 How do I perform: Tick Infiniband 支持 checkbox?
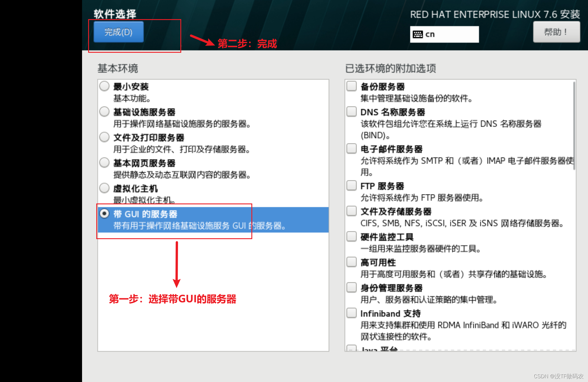point(351,313)
